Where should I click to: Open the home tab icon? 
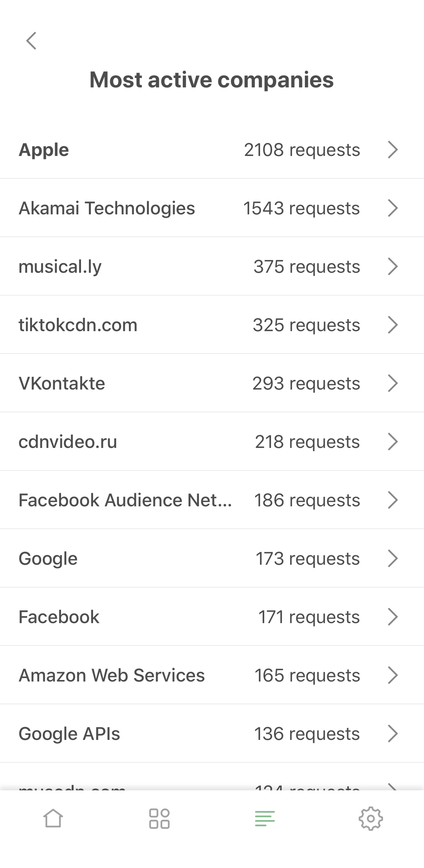pyautogui.click(x=53, y=818)
